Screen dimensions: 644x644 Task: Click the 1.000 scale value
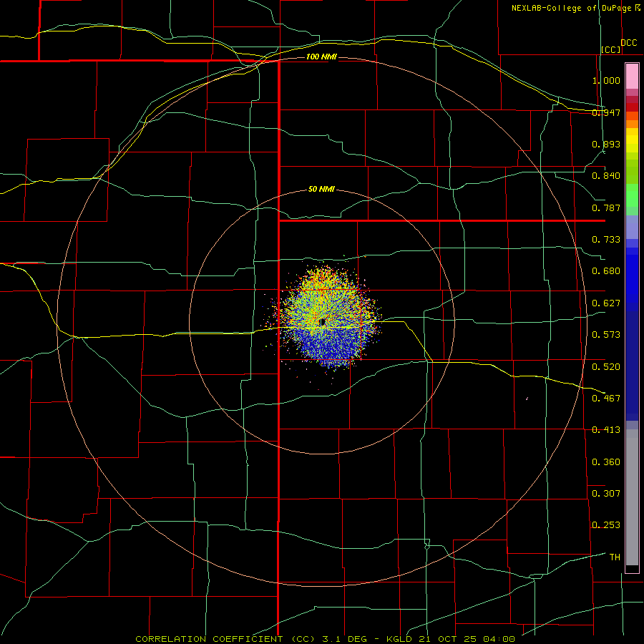click(606, 80)
